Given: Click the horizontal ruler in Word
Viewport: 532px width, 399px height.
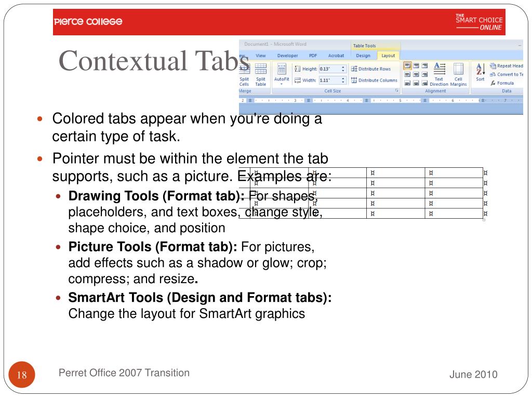Looking at the screenshot, I should coord(381,100).
